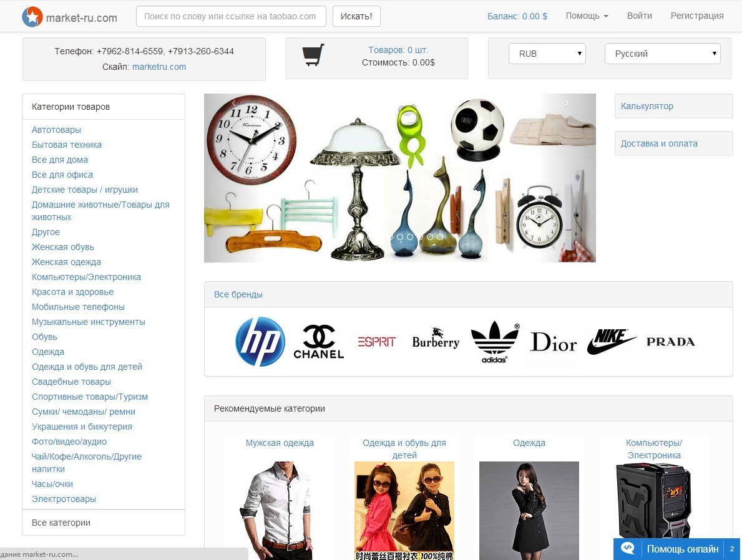Screen dimensions: 742x560
Task: Open the Сумки/ чемоданы/ ремни category
Action: pos(83,412)
